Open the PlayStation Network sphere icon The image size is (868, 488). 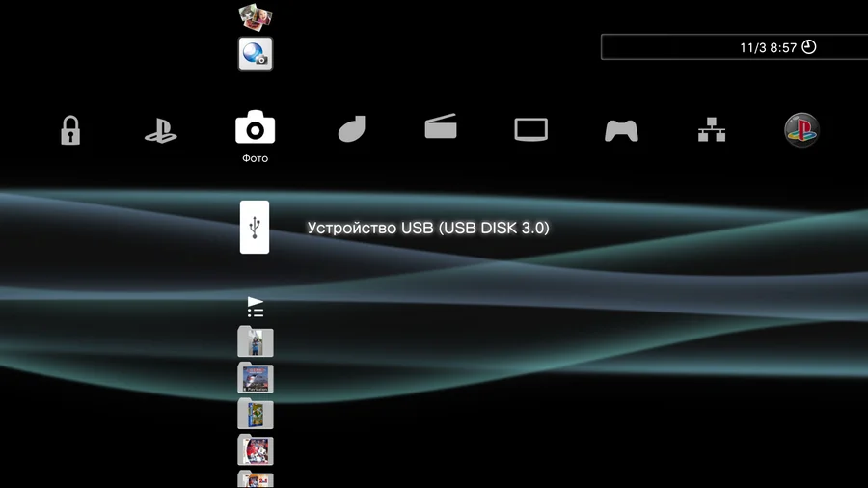pos(801,130)
